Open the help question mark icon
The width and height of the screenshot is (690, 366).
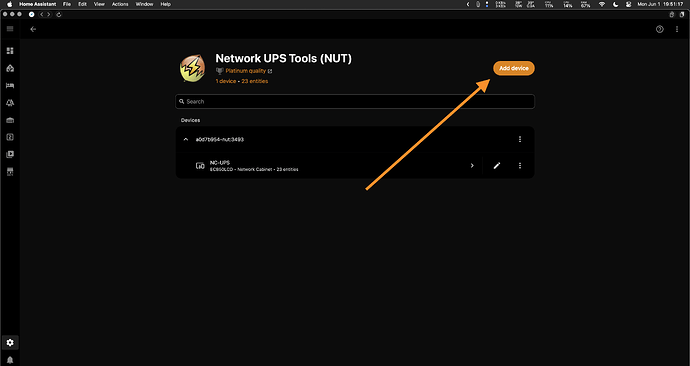pos(660,29)
